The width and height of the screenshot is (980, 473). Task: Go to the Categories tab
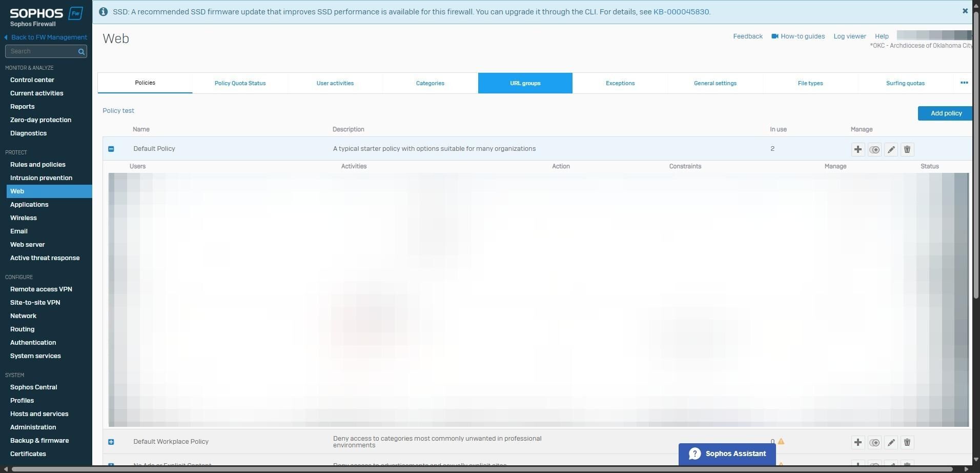coord(430,83)
